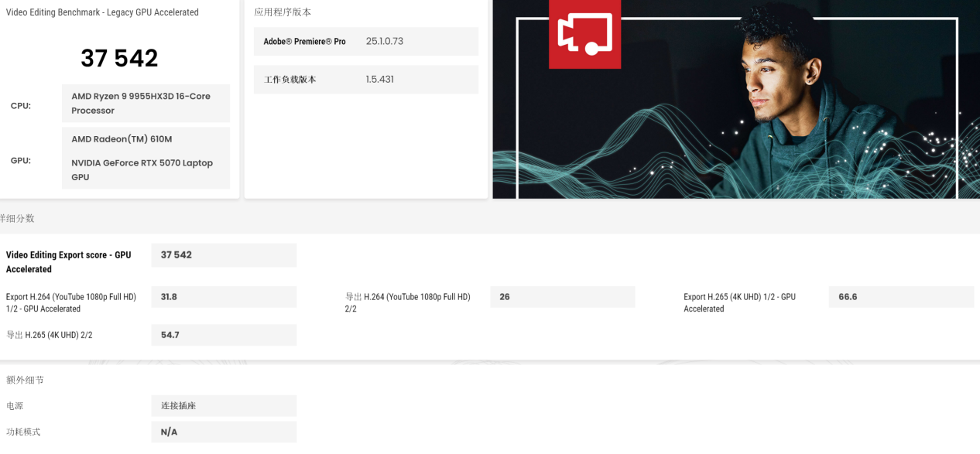Click the Export H.264 1/2 value 31.8
The height and width of the screenshot is (454, 980).
pos(223,297)
